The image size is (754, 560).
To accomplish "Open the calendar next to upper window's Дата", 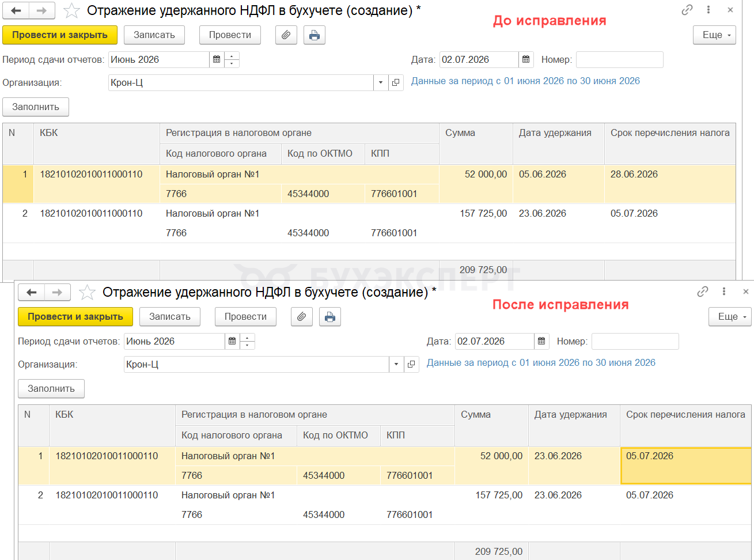I will pyautogui.click(x=526, y=60).
